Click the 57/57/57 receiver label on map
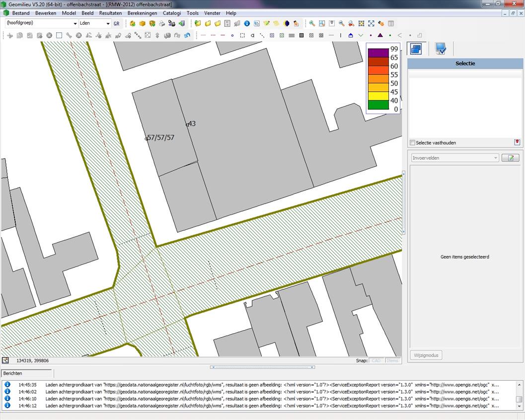Viewport: 525px width, 420px height. point(161,138)
